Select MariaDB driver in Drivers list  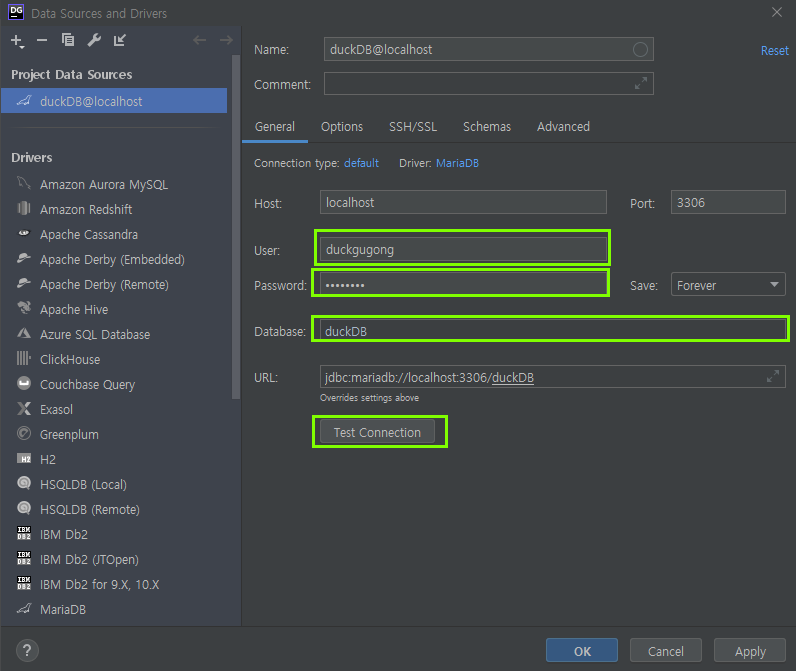114,609
